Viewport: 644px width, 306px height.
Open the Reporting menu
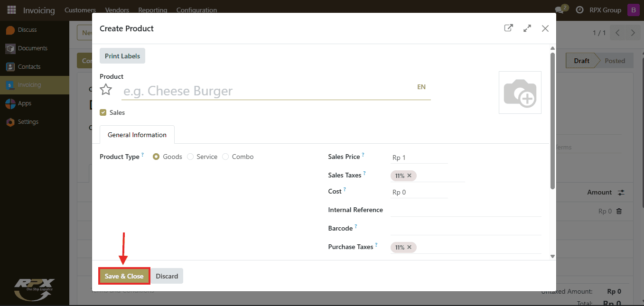(153, 10)
